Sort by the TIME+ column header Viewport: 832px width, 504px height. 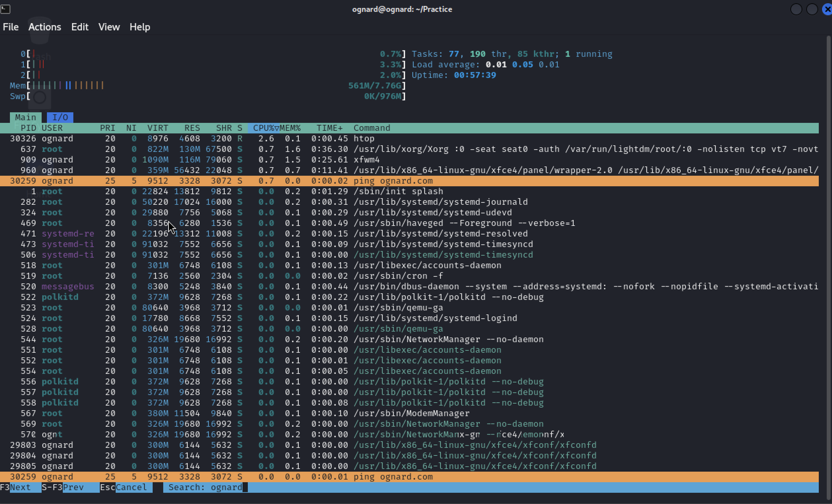[x=329, y=128]
